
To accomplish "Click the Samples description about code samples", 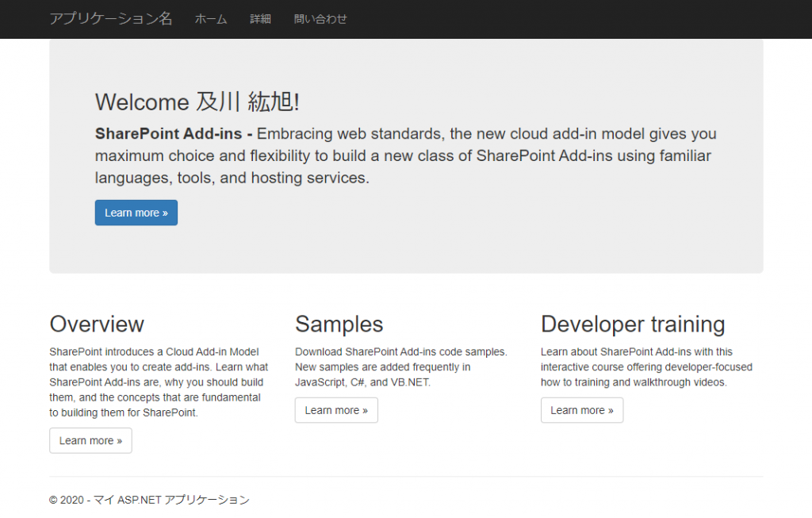I will click(400, 366).
